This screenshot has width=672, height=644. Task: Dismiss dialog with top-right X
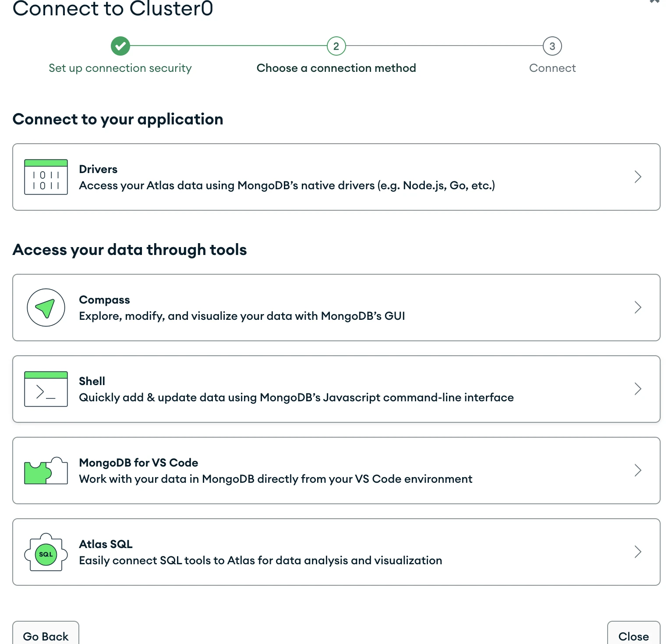click(654, 3)
